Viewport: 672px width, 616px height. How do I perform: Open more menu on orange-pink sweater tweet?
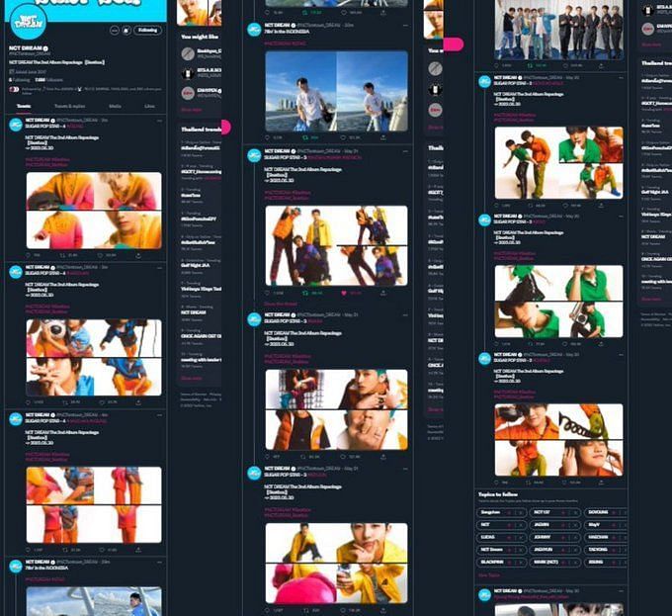(159, 121)
